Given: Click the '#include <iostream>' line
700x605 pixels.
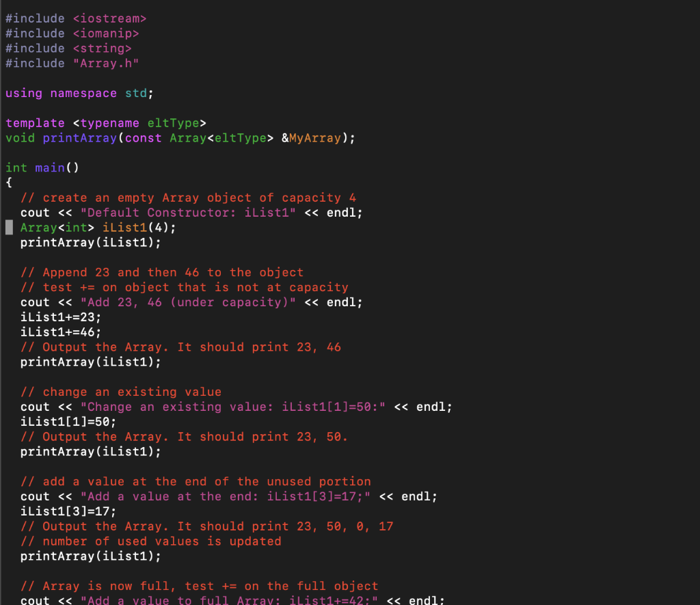Looking at the screenshot, I should [76, 18].
